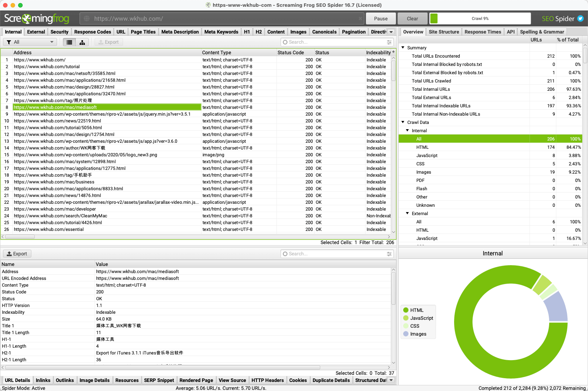Open the View Source tab
The image size is (588, 391).
[232, 380]
